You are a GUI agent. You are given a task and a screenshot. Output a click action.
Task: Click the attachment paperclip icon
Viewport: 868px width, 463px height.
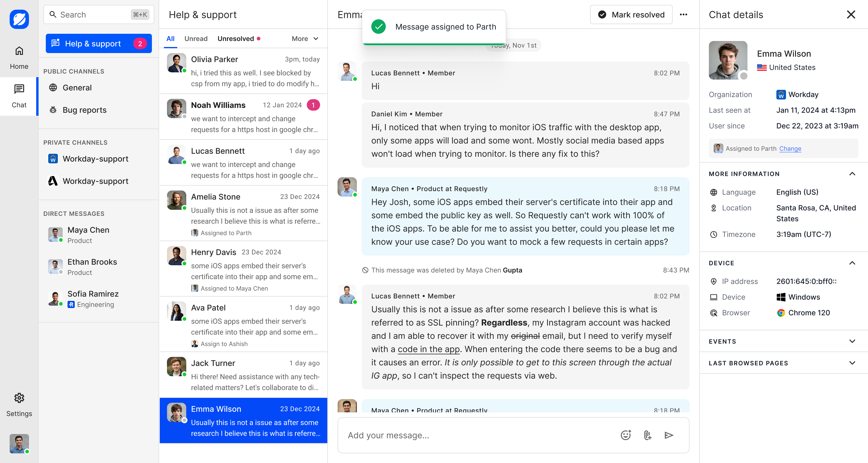(647, 435)
